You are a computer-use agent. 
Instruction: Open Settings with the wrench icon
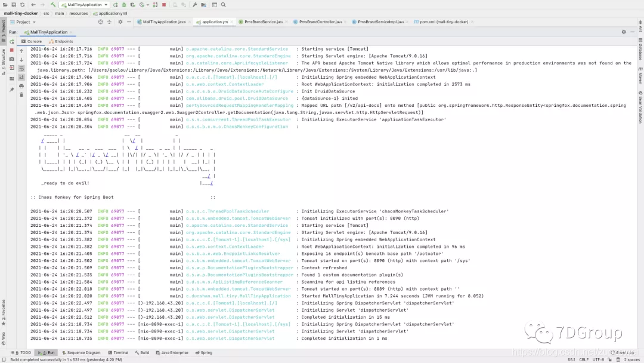point(194,5)
